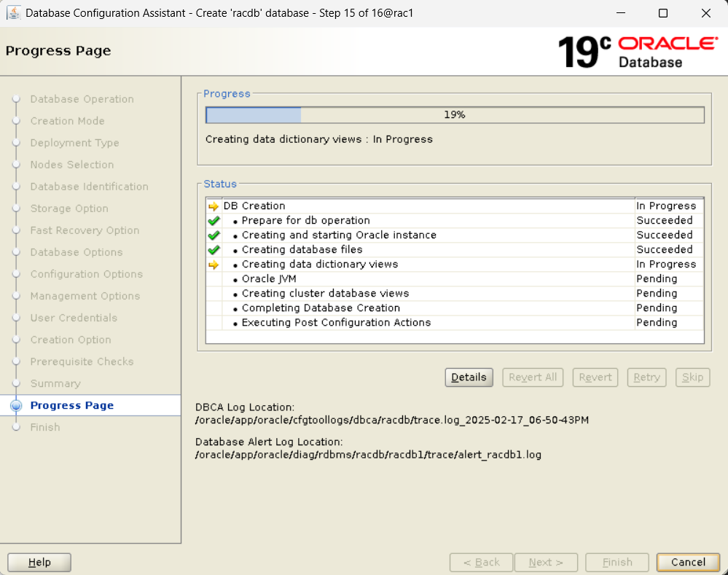This screenshot has width=728, height=575.
Task: Select Prerequisite Checks step in sidebar
Action: click(x=82, y=361)
